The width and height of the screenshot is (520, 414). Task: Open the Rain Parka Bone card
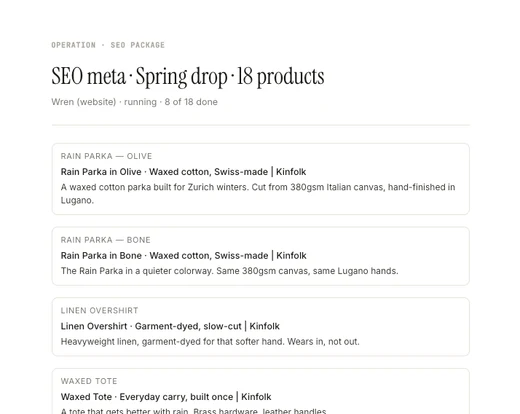point(260,256)
